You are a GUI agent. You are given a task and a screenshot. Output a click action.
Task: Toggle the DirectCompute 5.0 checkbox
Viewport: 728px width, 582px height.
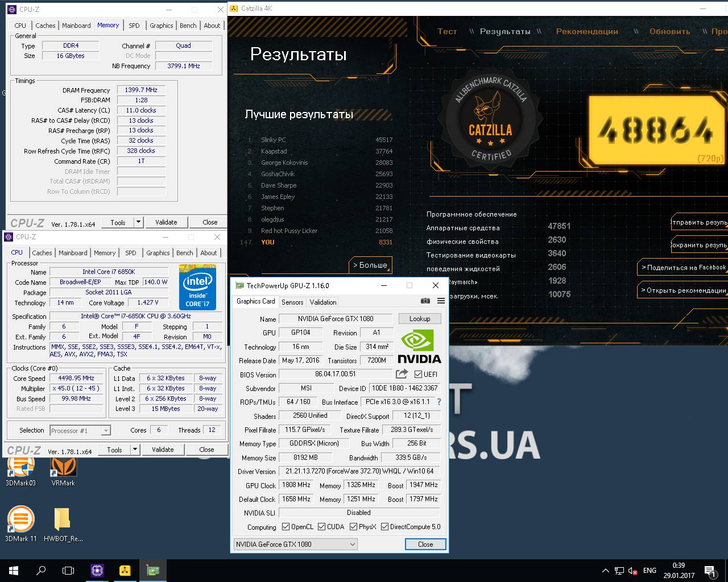(x=384, y=527)
